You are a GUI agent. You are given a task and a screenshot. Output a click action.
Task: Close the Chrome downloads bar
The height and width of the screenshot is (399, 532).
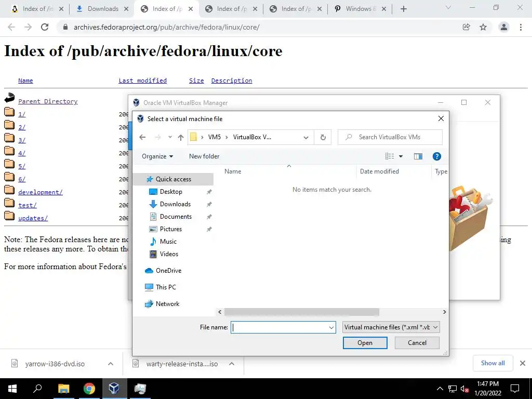[x=523, y=363]
